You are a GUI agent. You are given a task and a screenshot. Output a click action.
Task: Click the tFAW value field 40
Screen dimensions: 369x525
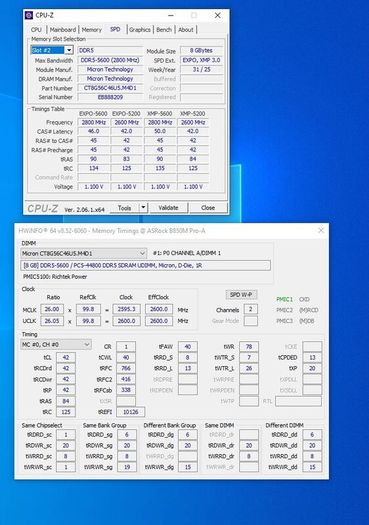tap(188, 347)
